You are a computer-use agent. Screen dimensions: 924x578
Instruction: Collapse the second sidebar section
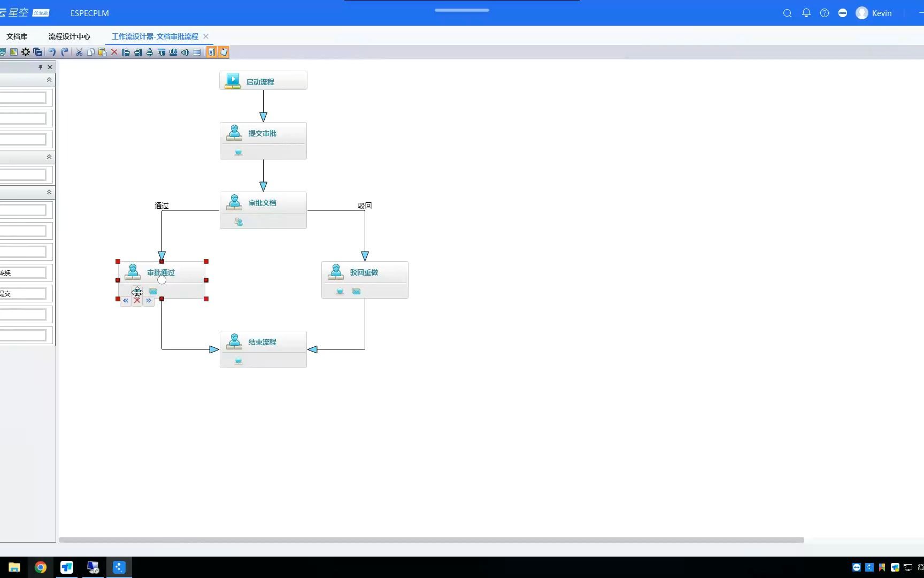(49, 157)
